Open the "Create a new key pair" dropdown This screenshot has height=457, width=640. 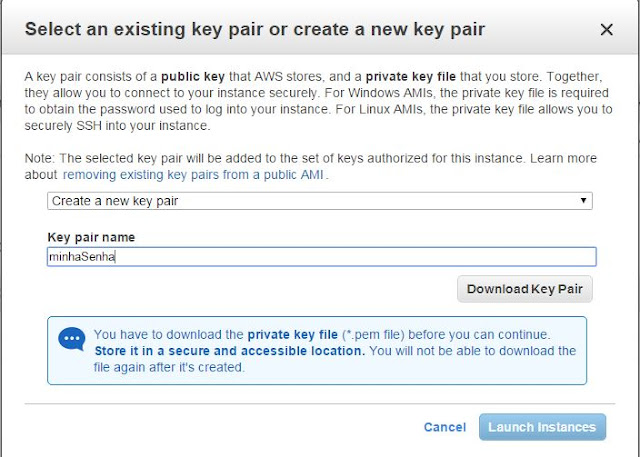pos(320,201)
